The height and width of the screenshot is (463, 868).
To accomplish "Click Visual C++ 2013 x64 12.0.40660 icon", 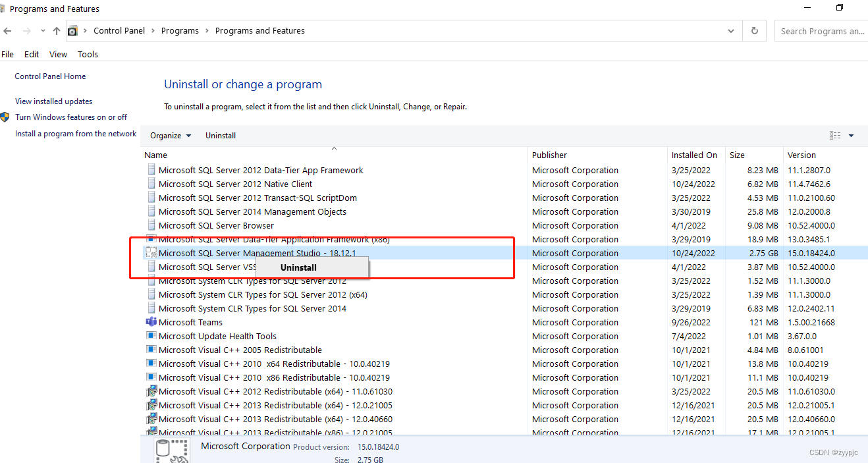I will click(x=151, y=419).
